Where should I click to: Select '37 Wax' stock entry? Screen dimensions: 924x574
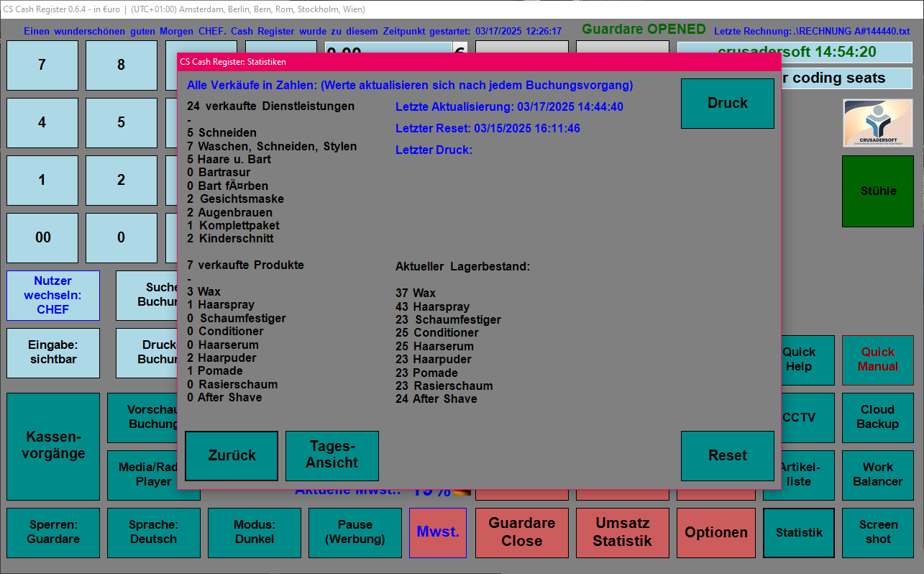point(416,293)
